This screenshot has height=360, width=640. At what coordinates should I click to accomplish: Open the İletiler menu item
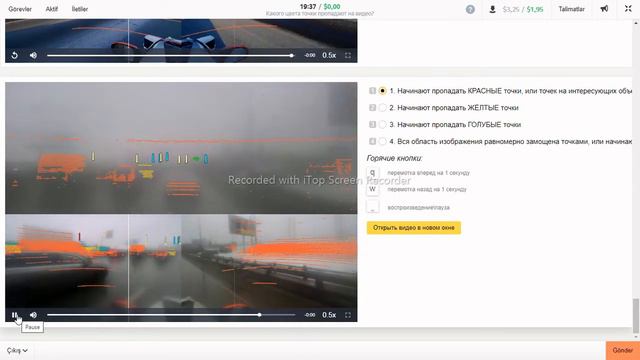(80, 9)
